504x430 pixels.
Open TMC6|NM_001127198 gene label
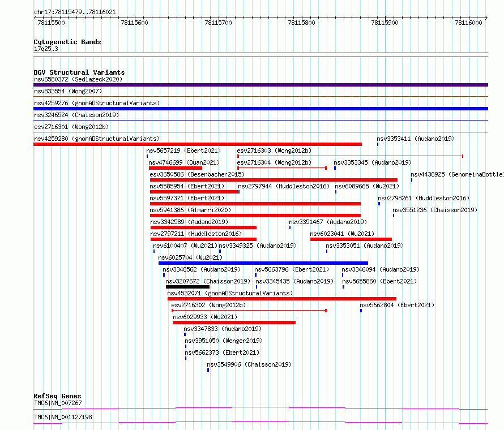63,417
